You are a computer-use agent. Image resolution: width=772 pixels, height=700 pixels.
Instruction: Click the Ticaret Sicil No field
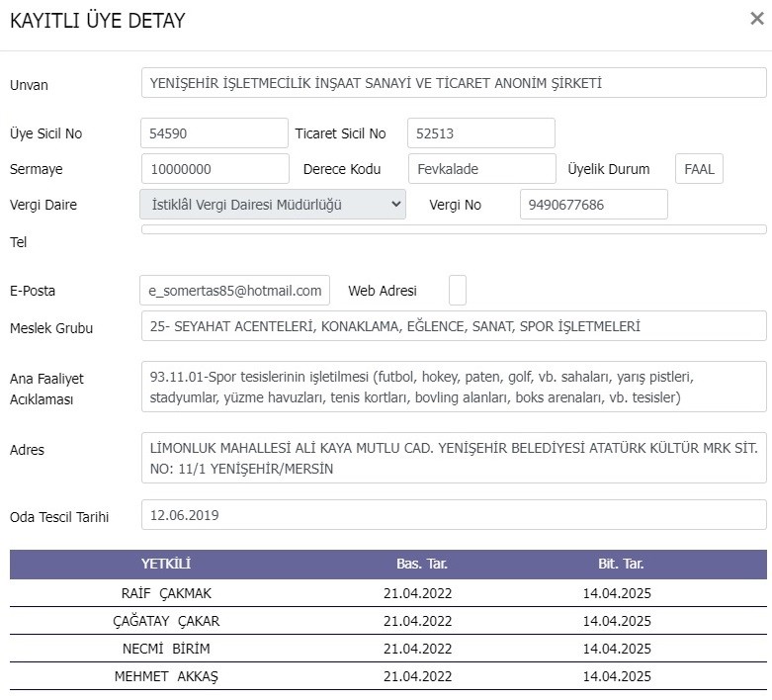(x=481, y=133)
